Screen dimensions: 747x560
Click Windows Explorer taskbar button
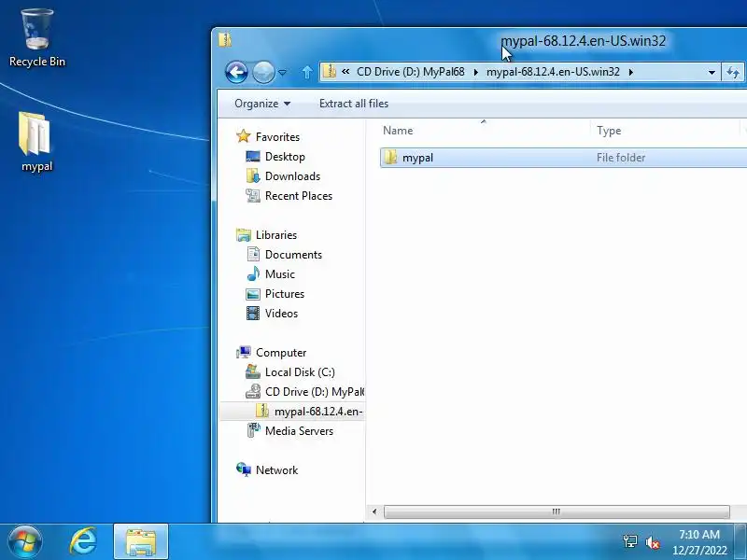pyautogui.click(x=141, y=542)
